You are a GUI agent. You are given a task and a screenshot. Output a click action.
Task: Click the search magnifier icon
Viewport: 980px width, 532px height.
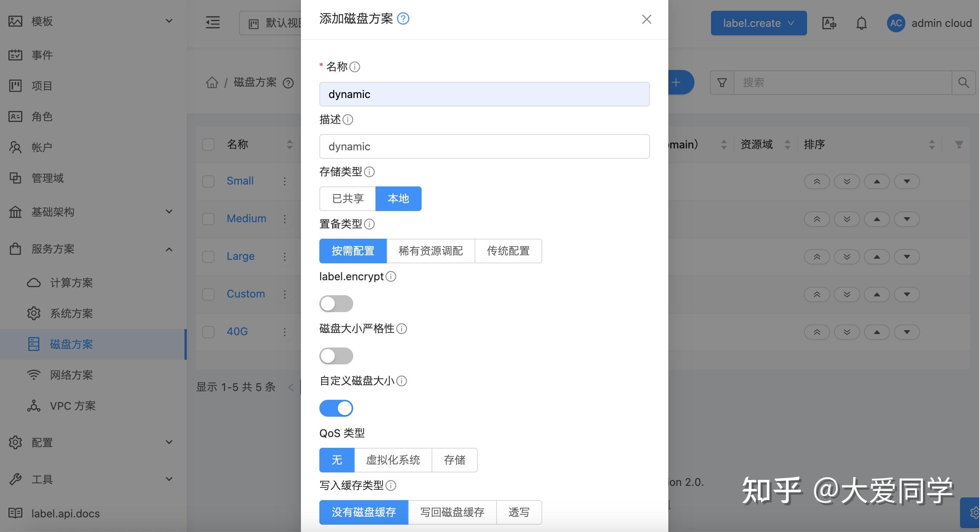(x=963, y=82)
